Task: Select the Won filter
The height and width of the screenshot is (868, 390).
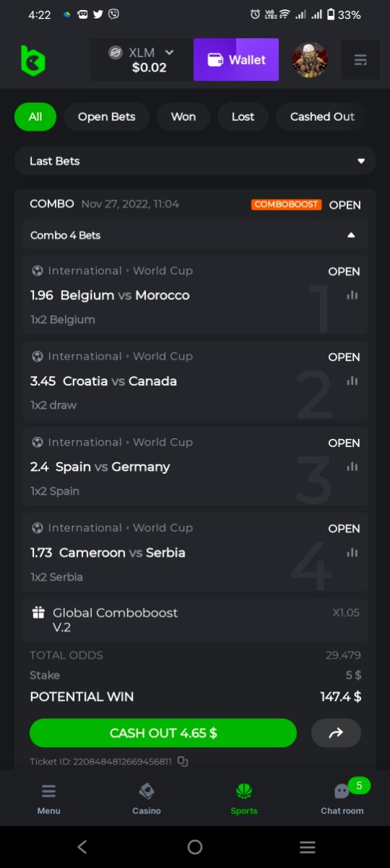Action: [x=183, y=116]
